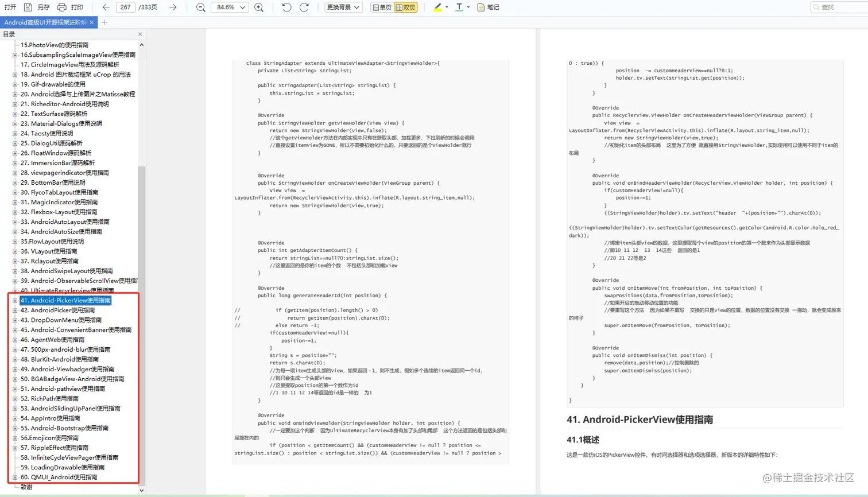Open outline item 28. viewpagerindicator使用指南
The image size is (868, 497).
point(64,173)
